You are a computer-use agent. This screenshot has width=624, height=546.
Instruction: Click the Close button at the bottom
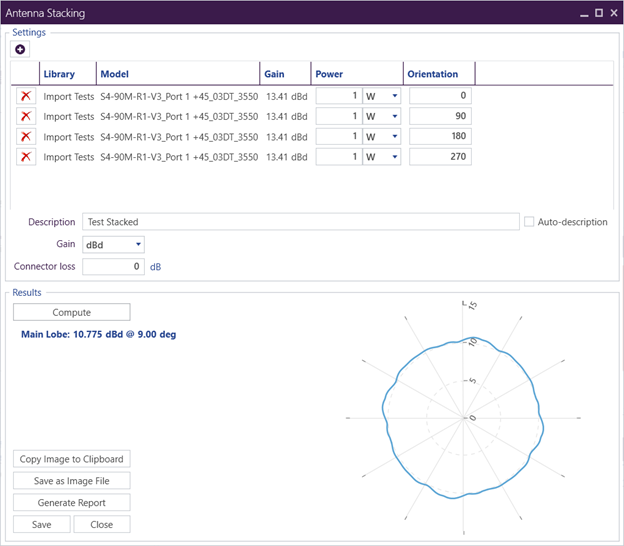(102, 525)
